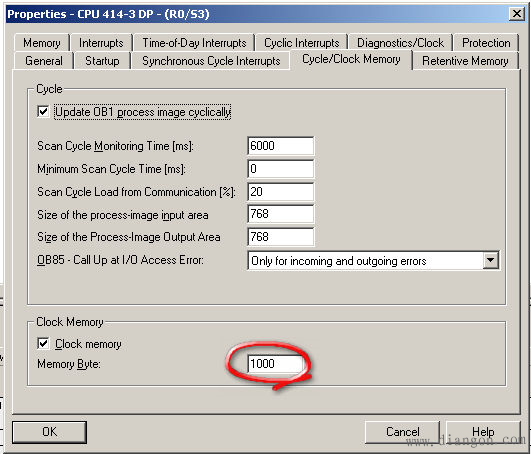Open the Time-of-Day Interrupts tab
This screenshot has width=531, height=454.
tap(194, 43)
